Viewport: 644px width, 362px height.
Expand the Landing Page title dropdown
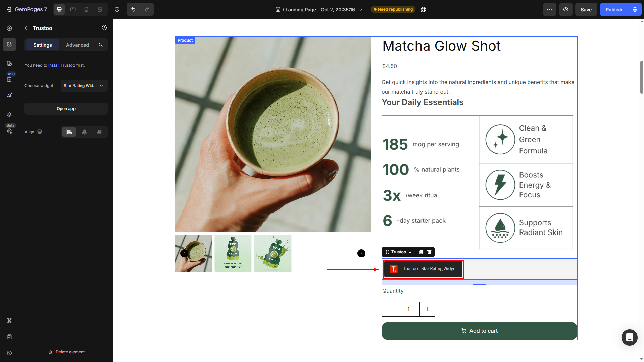tap(360, 10)
